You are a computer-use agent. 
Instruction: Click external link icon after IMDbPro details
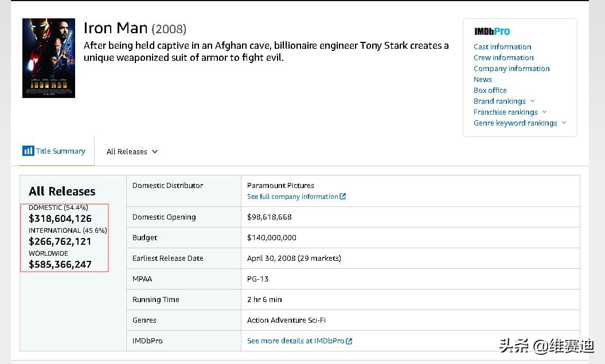[x=349, y=341]
